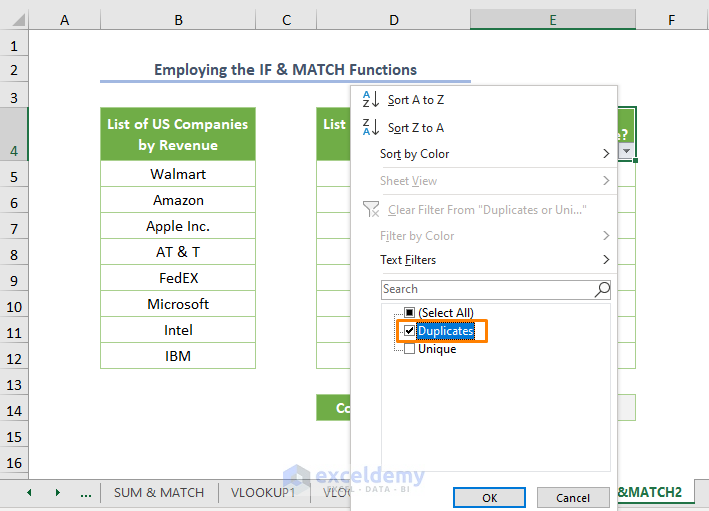709x511 pixels.
Task: Click the Clear Filter funnel icon
Action: click(371, 209)
